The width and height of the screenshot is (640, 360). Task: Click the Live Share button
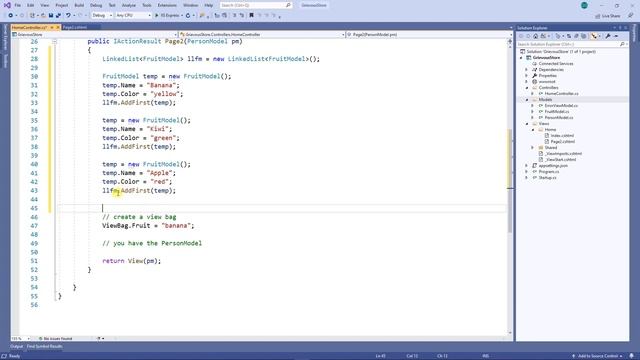608,16
